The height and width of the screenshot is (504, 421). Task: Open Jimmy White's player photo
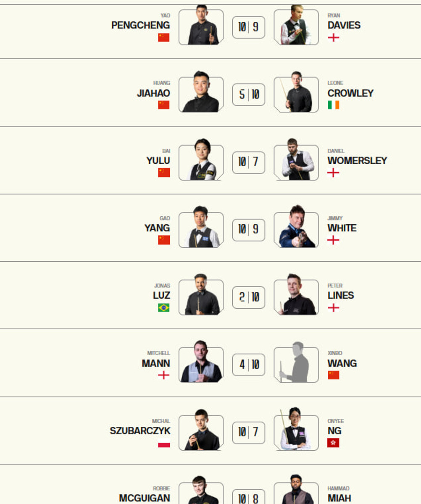[x=296, y=229]
